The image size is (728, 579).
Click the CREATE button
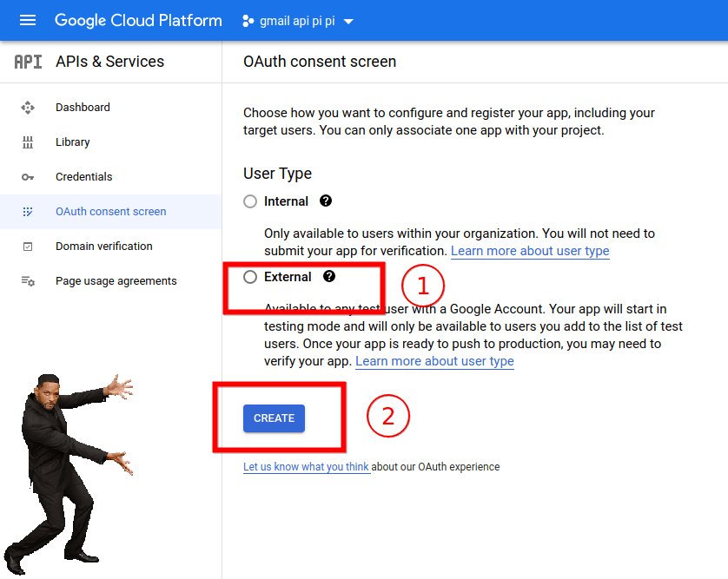point(274,418)
